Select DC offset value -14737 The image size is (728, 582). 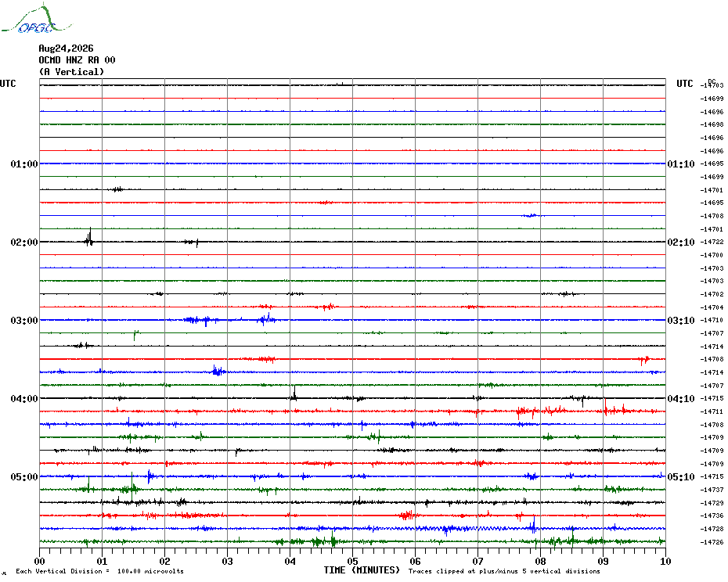(712, 490)
